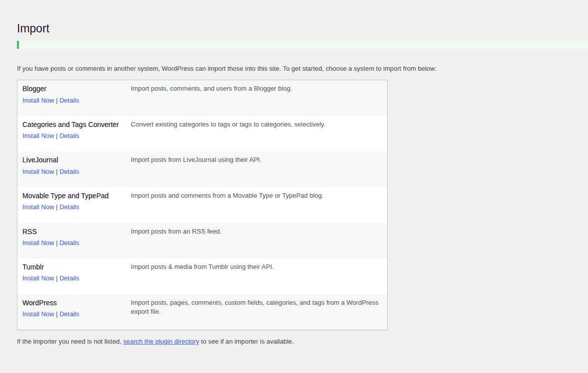Install the Tumblr importer now
The width and height of the screenshot is (588, 373).
[x=38, y=278]
